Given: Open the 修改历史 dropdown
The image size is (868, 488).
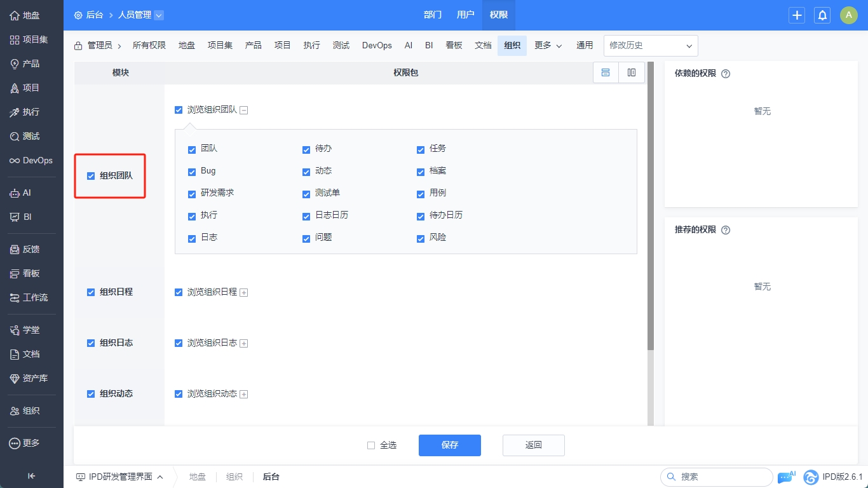Looking at the screenshot, I should tap(650, 46).
